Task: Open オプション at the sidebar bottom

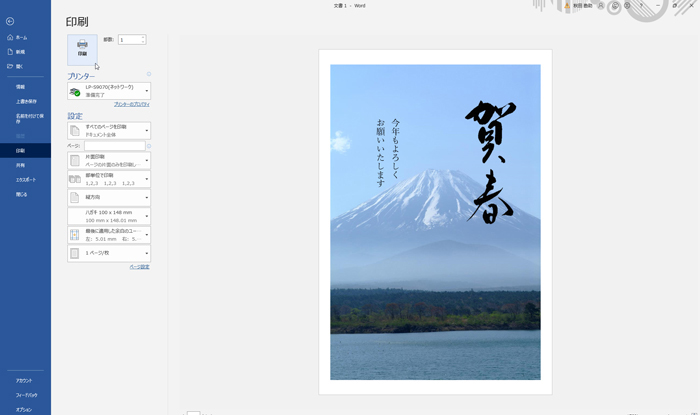Action: (x=23, y=409)
